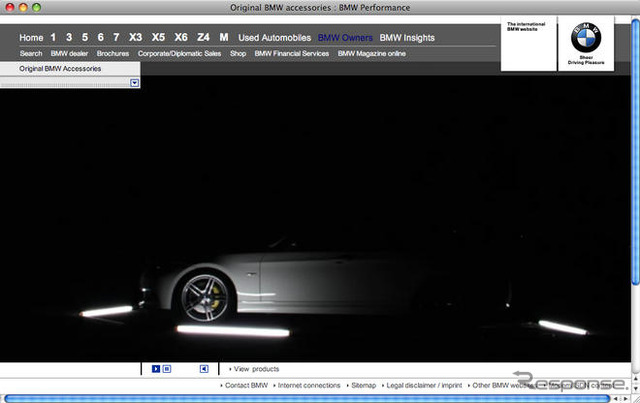Click the BMW roundel logo
This screenshot has width=640, height=403.
coord(586,37)
